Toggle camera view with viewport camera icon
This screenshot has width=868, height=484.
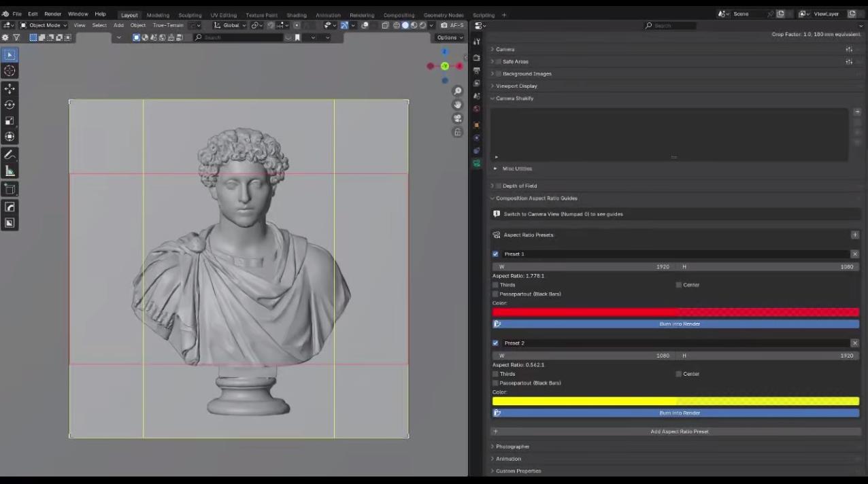(x=458, y=118)
